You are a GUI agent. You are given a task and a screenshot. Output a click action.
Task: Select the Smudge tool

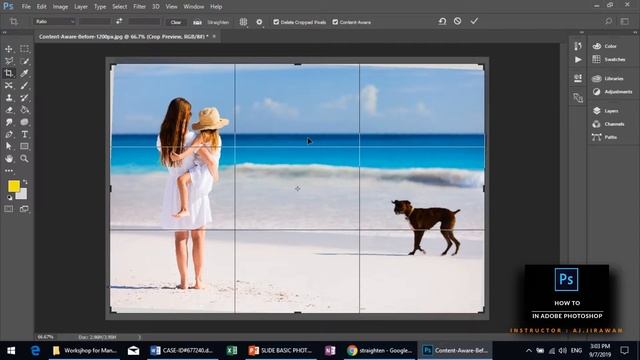click(9, 122)
